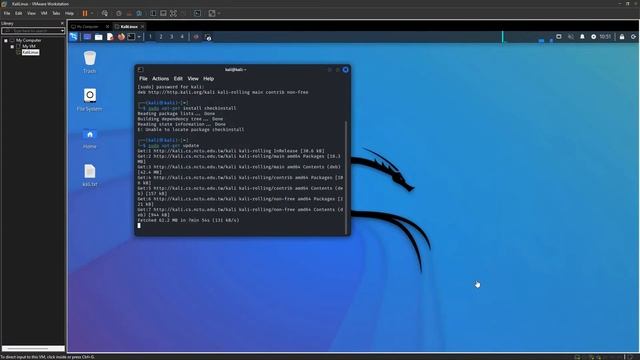Take a snapshot with the clock icon
Image resolution: width=640 pixels, height=360 pixels.
point(119,13)
